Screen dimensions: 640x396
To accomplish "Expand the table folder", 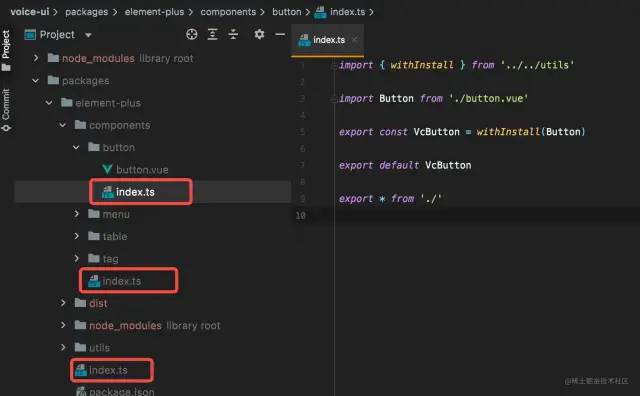I will [76, 236].
